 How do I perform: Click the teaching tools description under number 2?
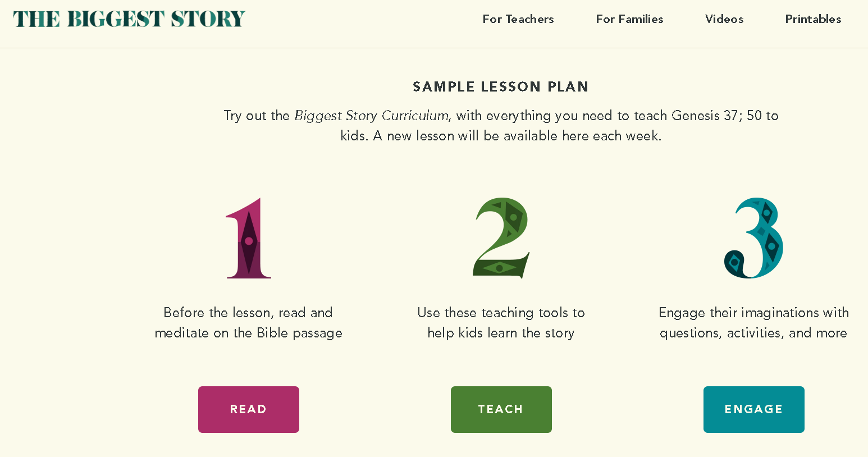point(501,323)
